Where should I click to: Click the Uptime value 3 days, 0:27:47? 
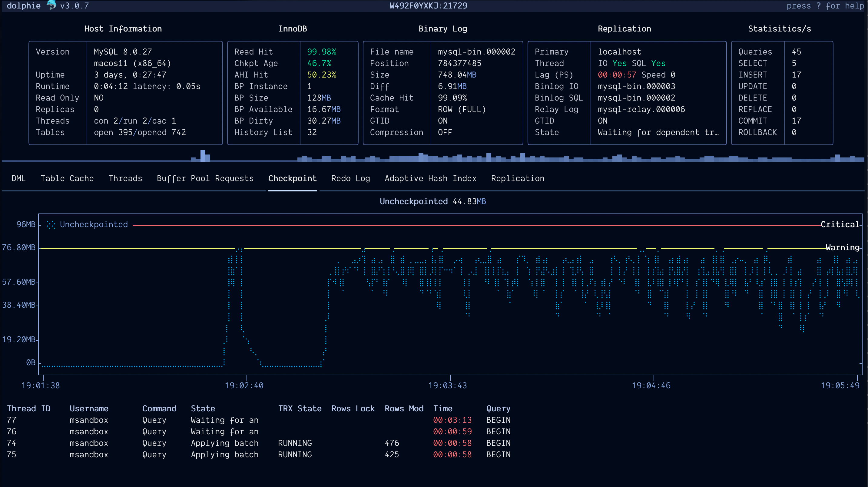[x=131, y=75]
